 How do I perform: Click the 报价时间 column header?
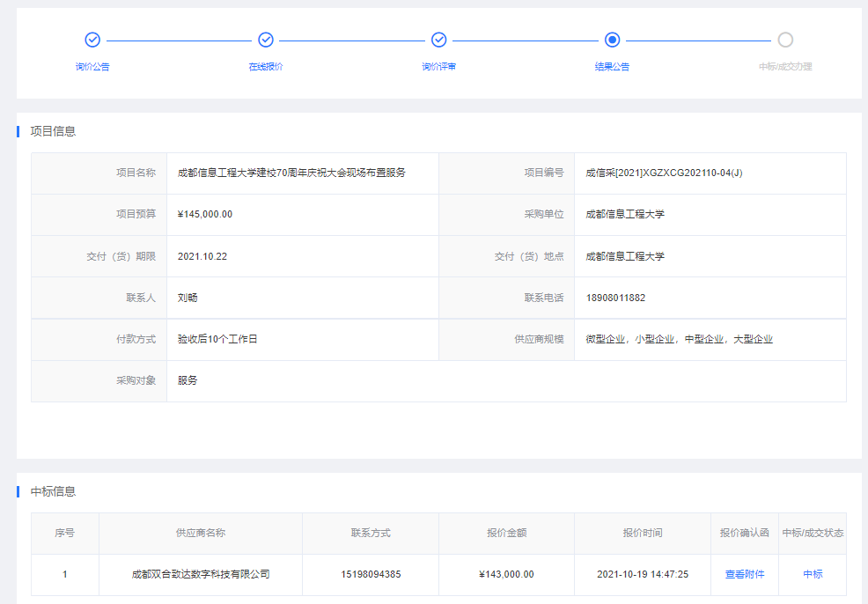[x=643, y=534]
